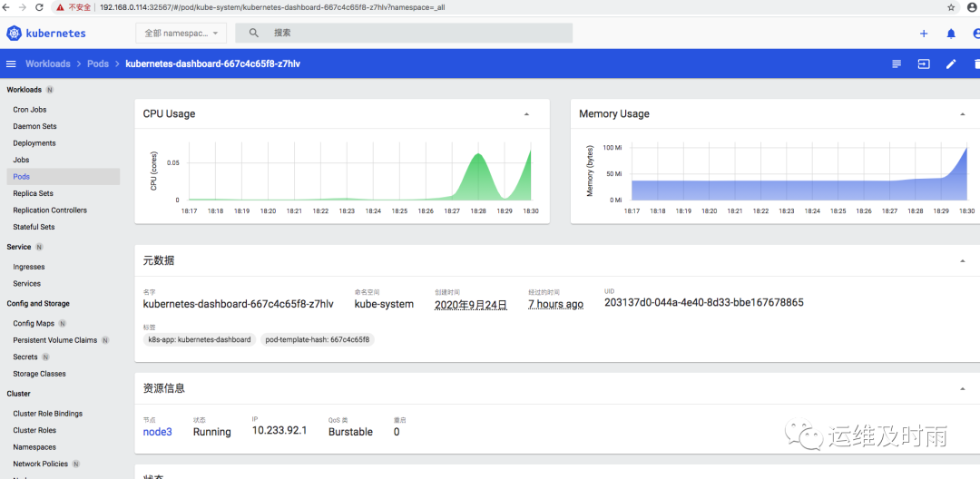Go to Workloads breadcrumb
This screenshot has width=980, height=479.
[47, 64]
